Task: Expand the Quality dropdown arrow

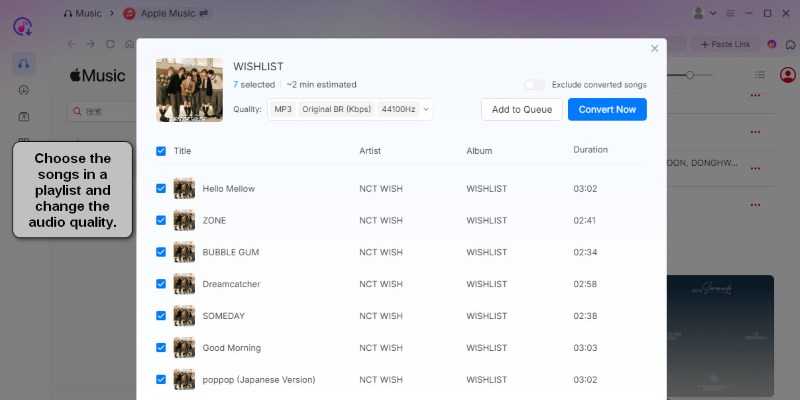Action: pos(427,109)
